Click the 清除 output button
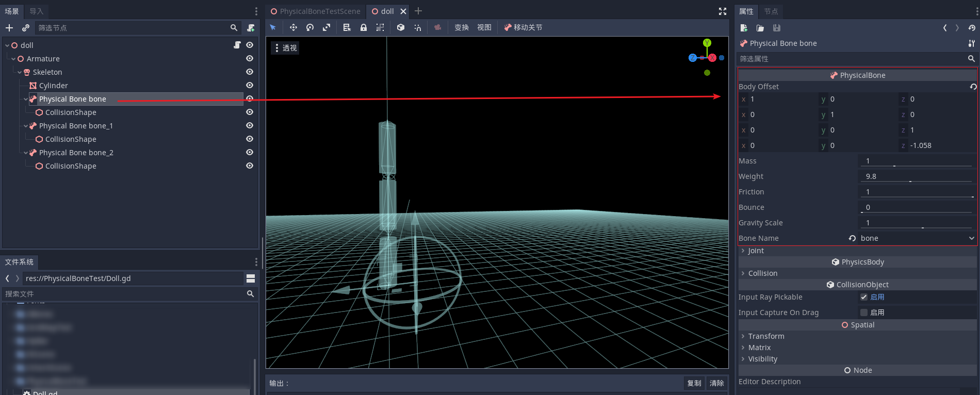 click(717, 383)
